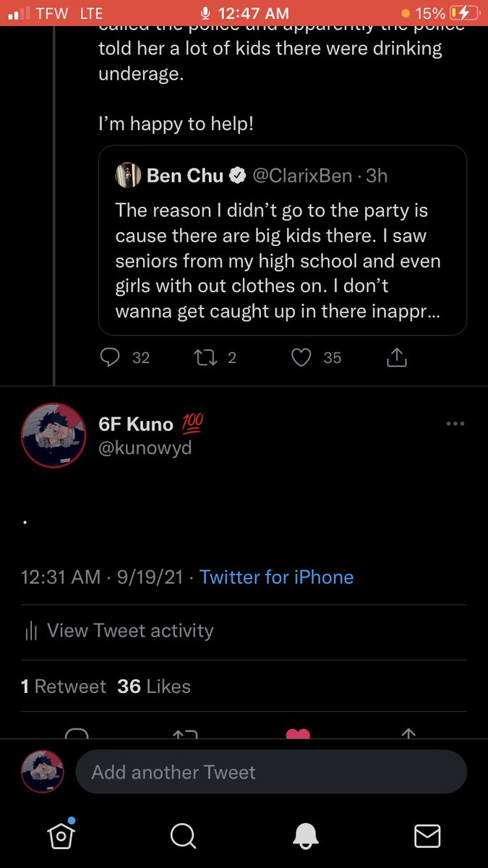
Task: Retweet the tweet with 2 retweets
Action: [206, 357]
